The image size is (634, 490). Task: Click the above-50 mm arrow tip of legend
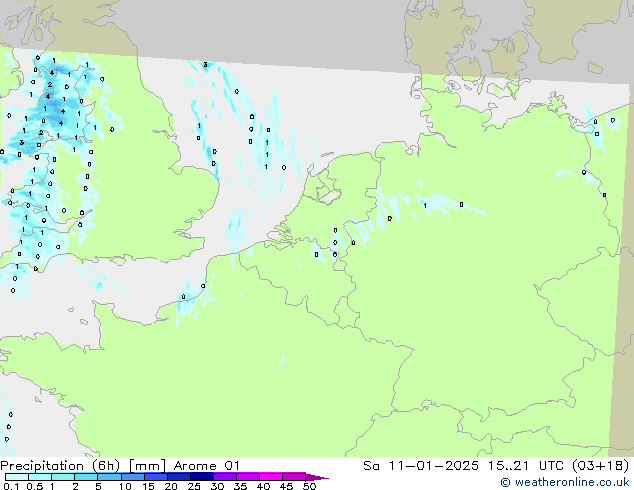click(x=317, y=477)
